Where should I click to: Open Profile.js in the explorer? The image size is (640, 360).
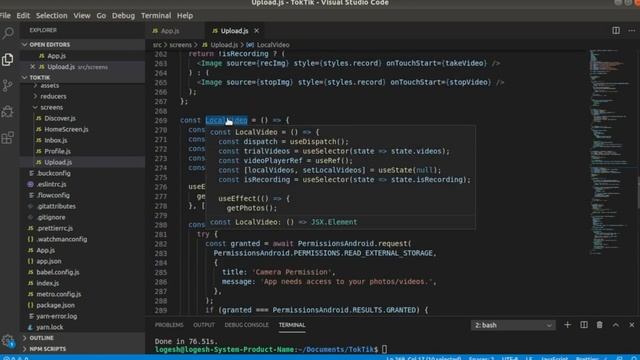coord(83,151)
